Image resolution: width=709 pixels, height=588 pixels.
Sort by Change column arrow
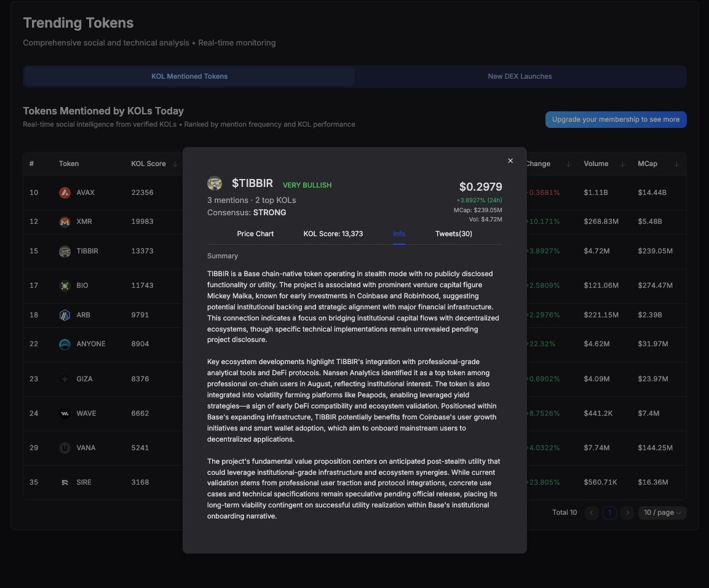coord(568,164)
